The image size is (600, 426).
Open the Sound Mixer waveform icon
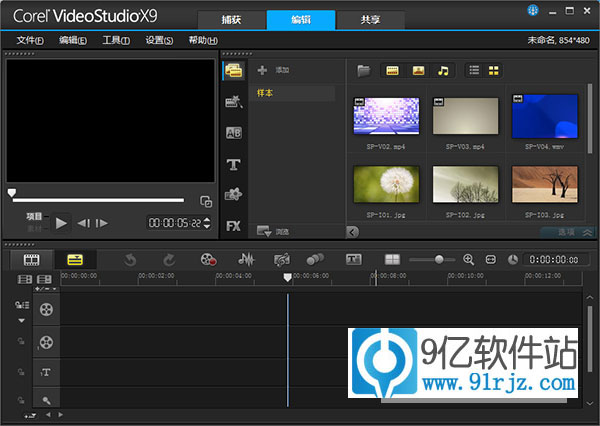point(245,259)
